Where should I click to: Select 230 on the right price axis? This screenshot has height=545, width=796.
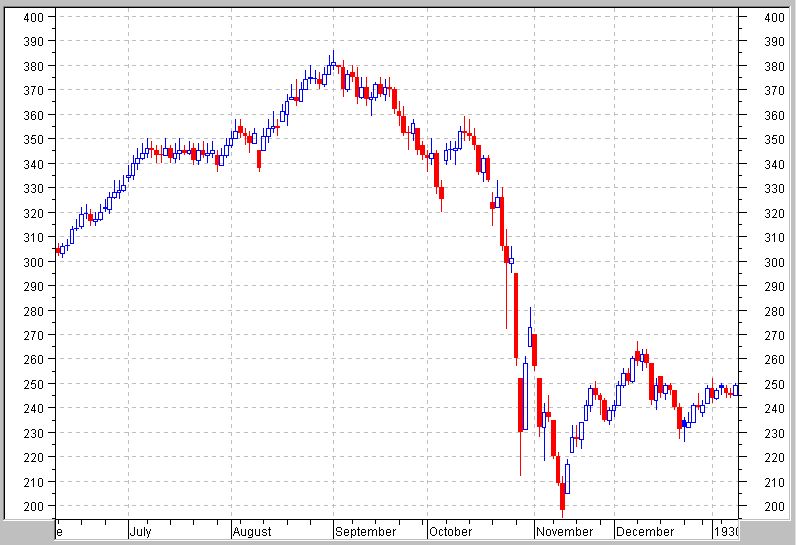coord(774,433)
